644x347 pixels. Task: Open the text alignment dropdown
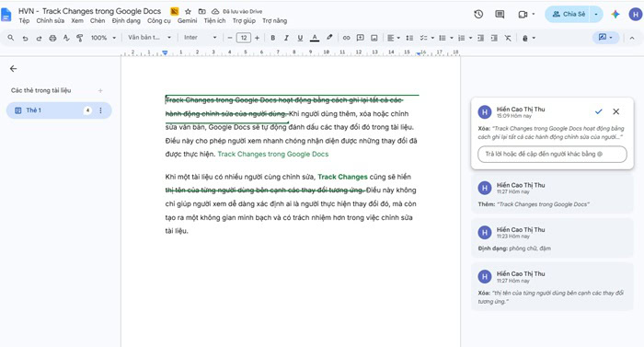pyautogui.click(x=394, y=38)
